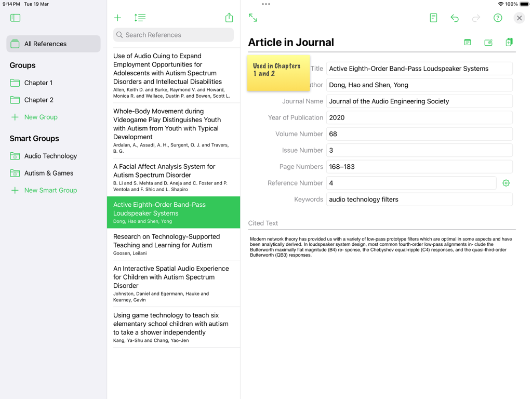The height and width of the screenshot is (399, 532).
Task: Open the reference annotation editor icon
Action: click(x=488, y=42)
